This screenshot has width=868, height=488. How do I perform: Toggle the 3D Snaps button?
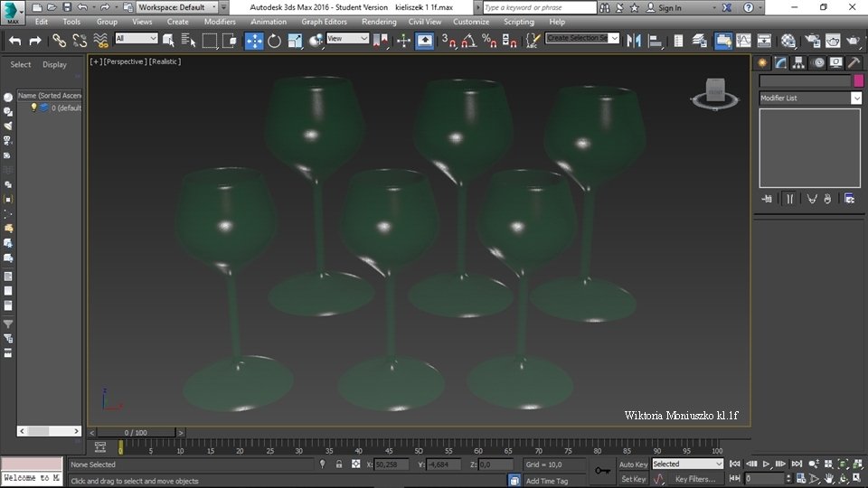(448, 41)
